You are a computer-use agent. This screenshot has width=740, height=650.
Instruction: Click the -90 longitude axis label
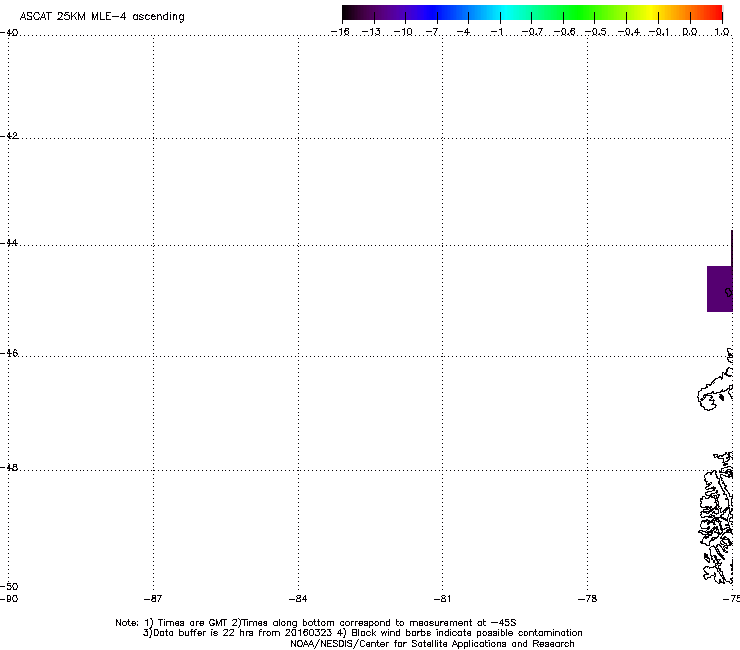(9, 599)
